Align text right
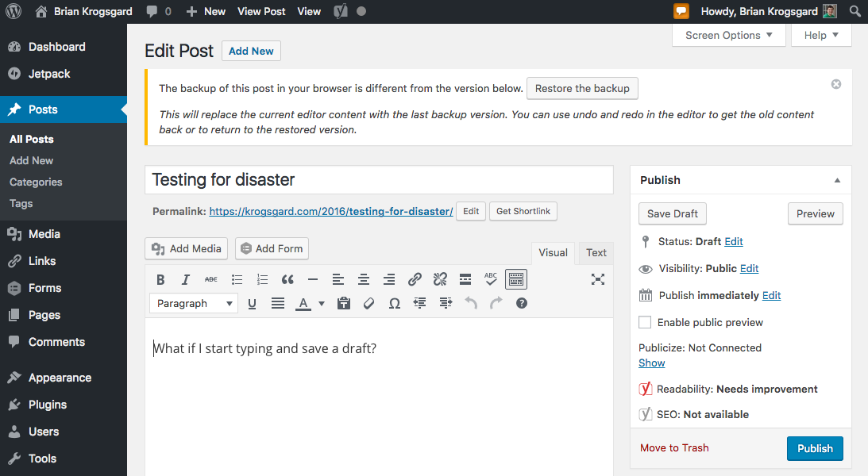The width and height of the screenshot is (868, 476). click(x=389, y=280)
